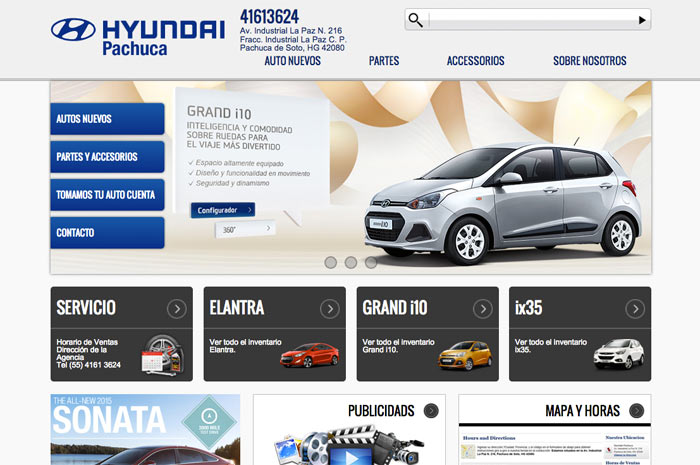Click the ix35 card title
700x465 pixels.
(x=529, y=307)
